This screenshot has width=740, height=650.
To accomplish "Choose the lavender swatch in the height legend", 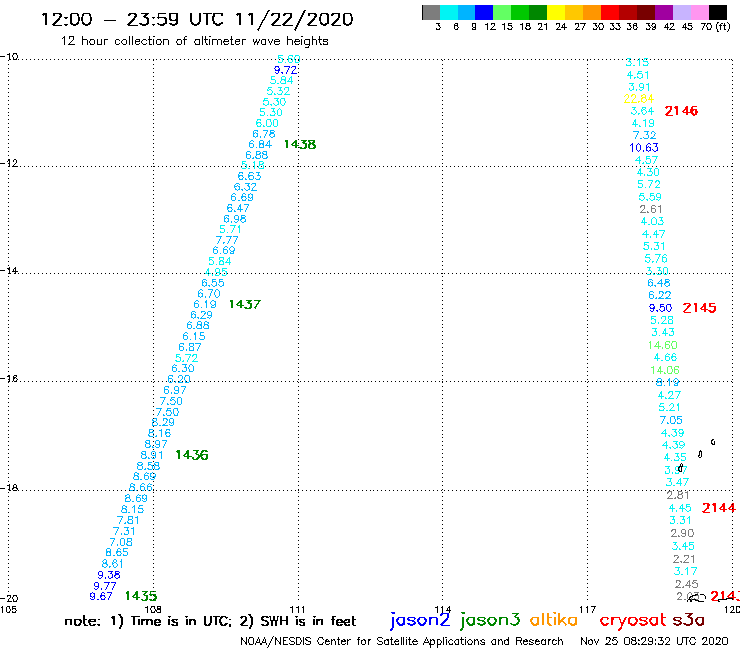I will coord(682,12).
